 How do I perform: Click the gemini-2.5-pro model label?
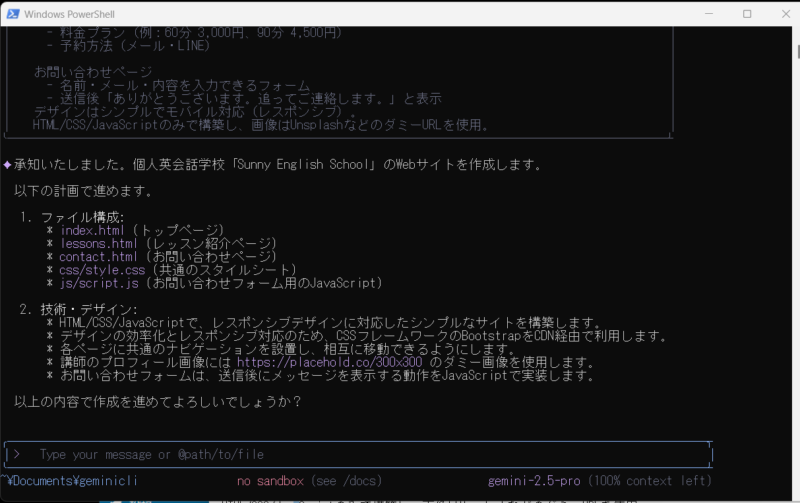click(x=534, y=481)
